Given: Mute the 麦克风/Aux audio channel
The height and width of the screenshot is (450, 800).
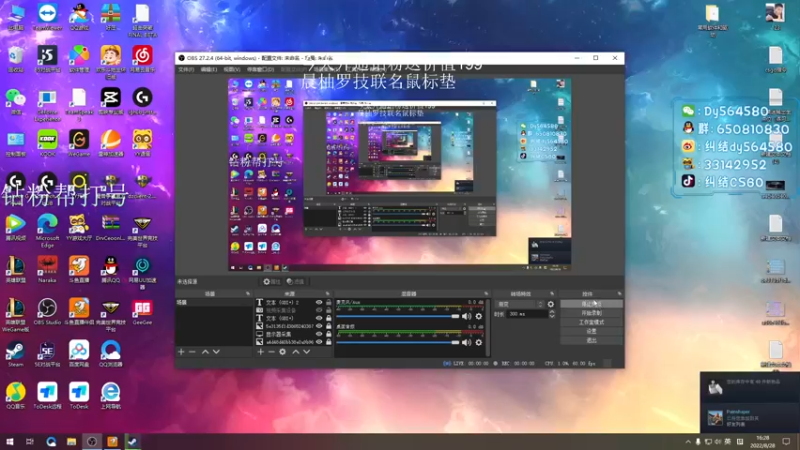Looking at the screenshot, I should click(x=466, y=316).
